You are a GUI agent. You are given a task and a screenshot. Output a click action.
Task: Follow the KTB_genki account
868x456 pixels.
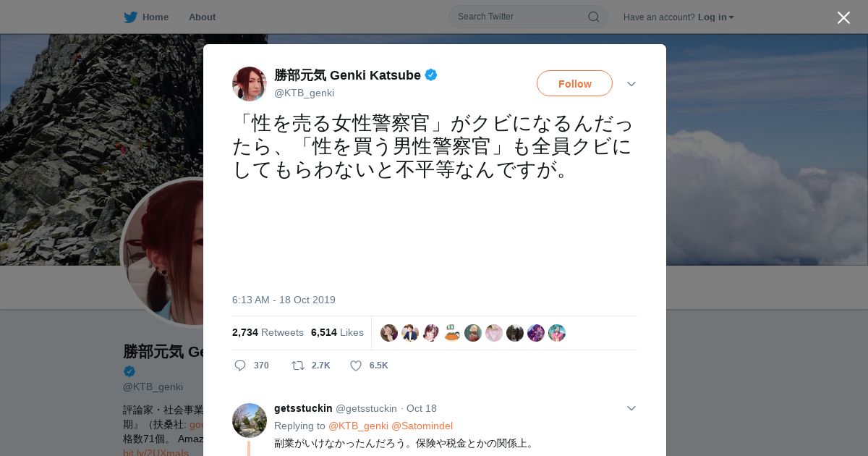(574, 83)
